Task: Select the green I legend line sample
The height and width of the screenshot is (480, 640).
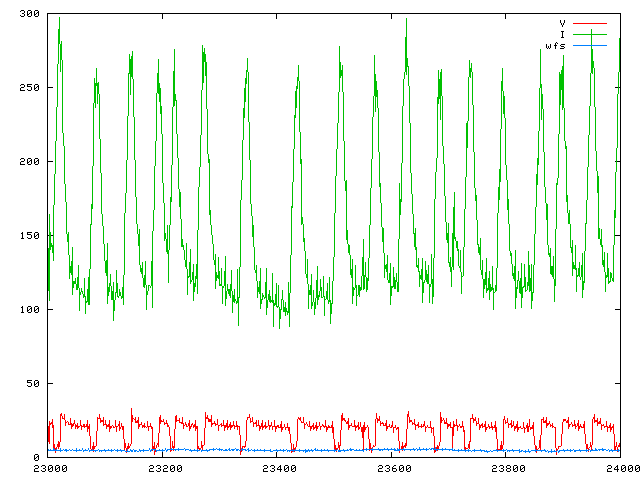Action: coord(589,35)
